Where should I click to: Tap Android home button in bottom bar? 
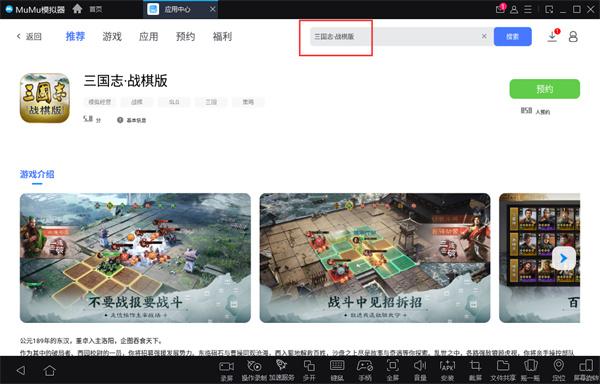(x=49, y=370)
